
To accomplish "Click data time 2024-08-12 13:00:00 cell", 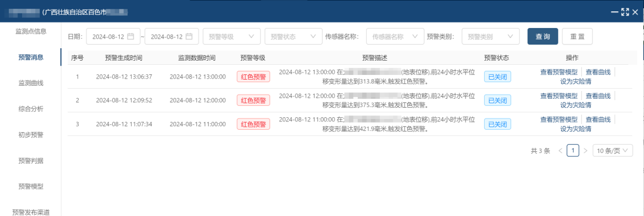I will (197, 77).
